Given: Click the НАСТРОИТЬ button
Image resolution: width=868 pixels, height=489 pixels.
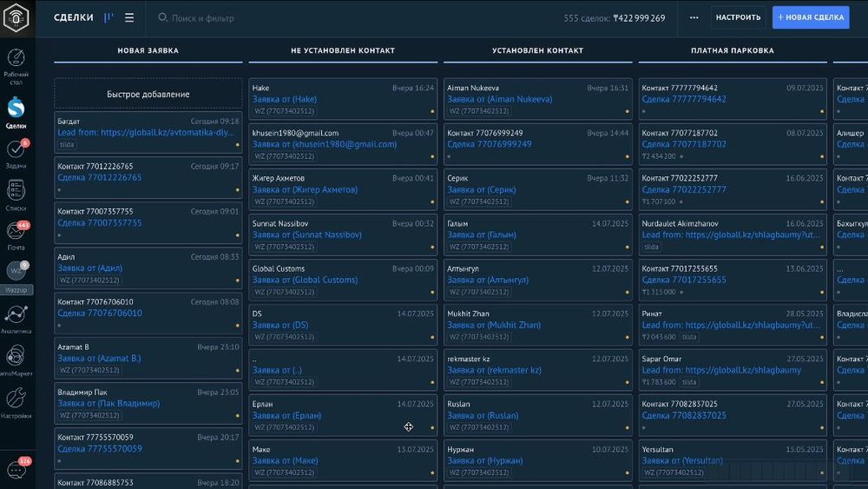Looking at the screenshot, I should point(738,17).
